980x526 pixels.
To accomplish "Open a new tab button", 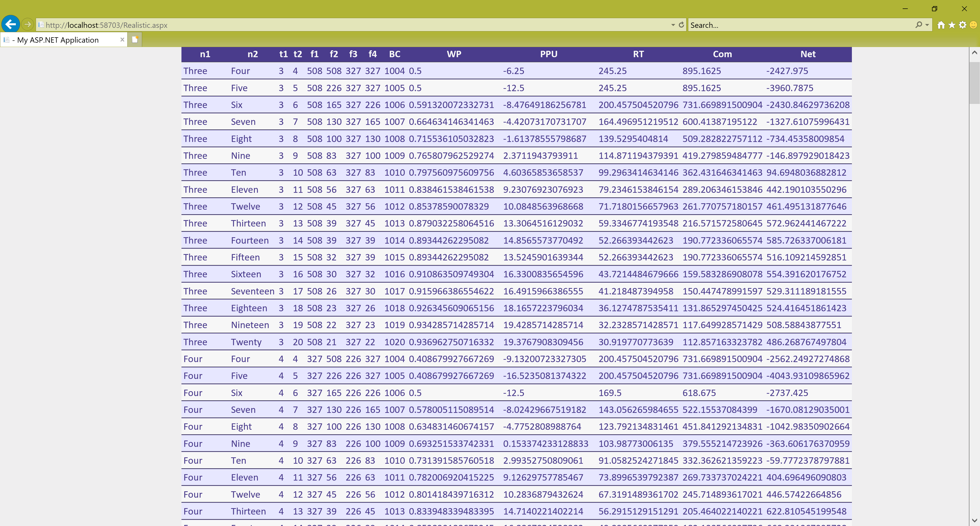I will (135, 40).
